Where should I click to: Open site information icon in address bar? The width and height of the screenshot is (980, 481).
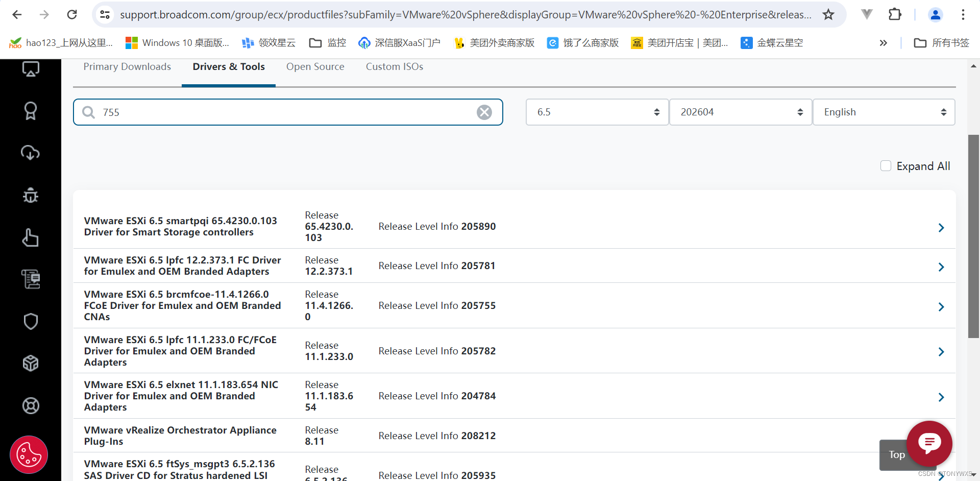(105, 14)
